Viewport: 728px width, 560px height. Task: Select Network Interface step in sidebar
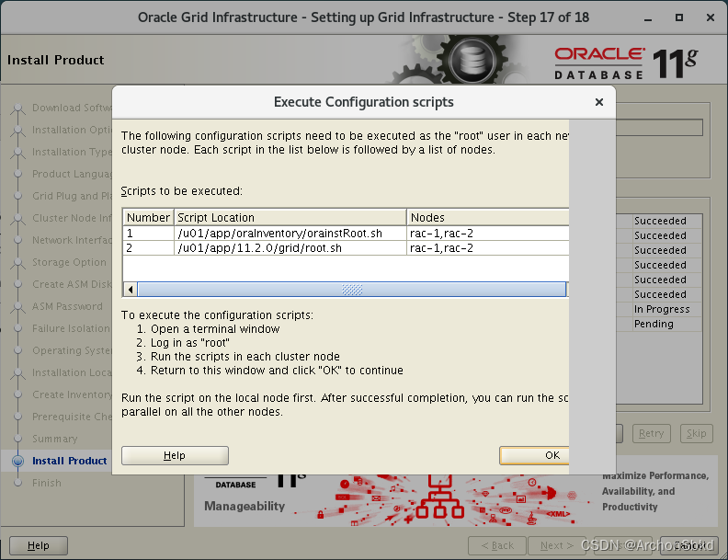pyautogui.click(x=72, y=240)
